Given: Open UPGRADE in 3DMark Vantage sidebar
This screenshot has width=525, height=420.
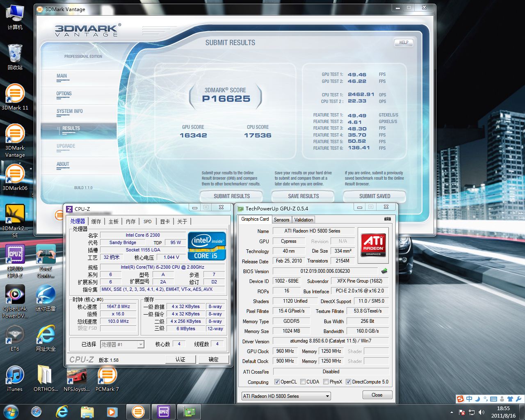Looking at the screenshot, I should pos(66,146).
